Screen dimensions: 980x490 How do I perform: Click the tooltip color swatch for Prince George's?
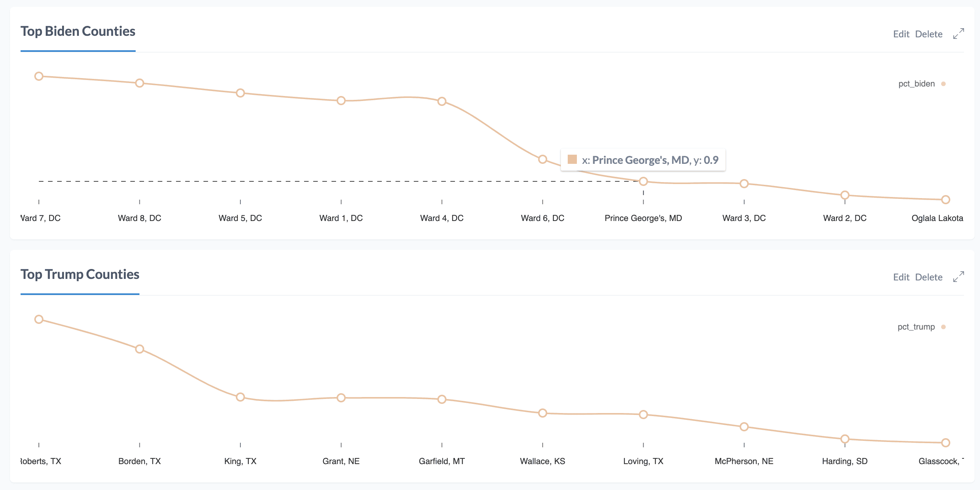point(572,159)
